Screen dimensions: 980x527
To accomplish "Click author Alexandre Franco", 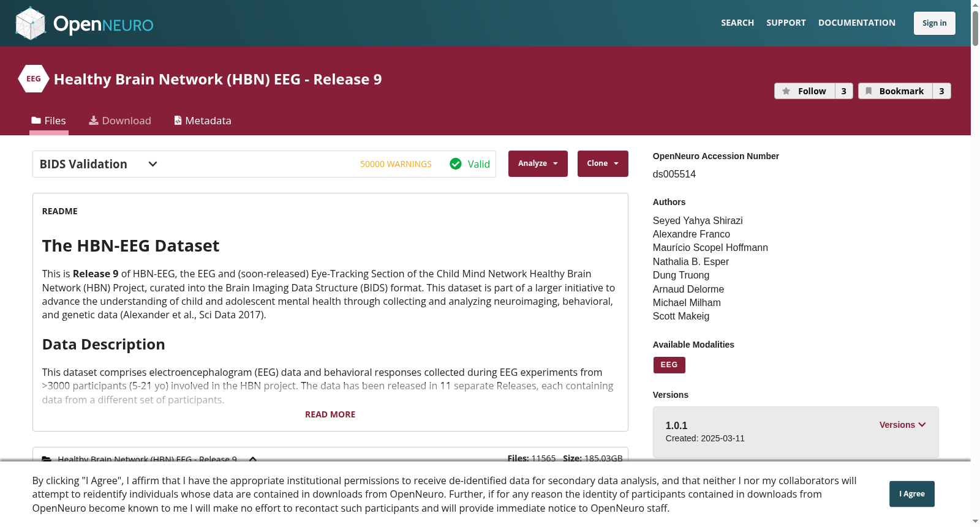I will point(692,234).
